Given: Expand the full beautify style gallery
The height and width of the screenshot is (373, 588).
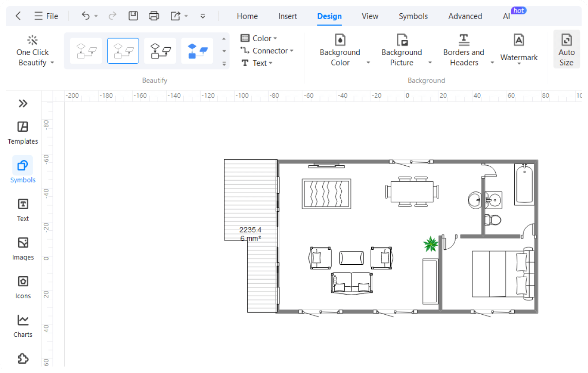Looking at the screenshot, I should click(224, 64).
